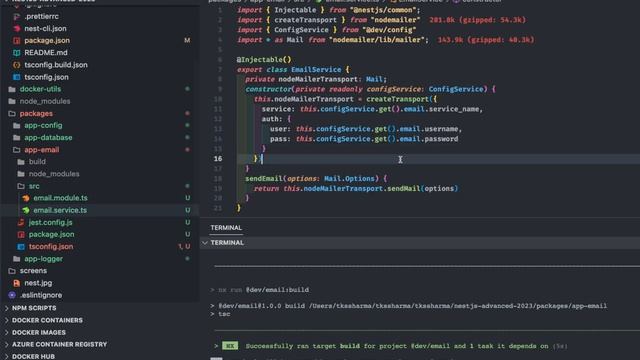Open the README.md file
640x360 pixels.
tap(46, 53)
